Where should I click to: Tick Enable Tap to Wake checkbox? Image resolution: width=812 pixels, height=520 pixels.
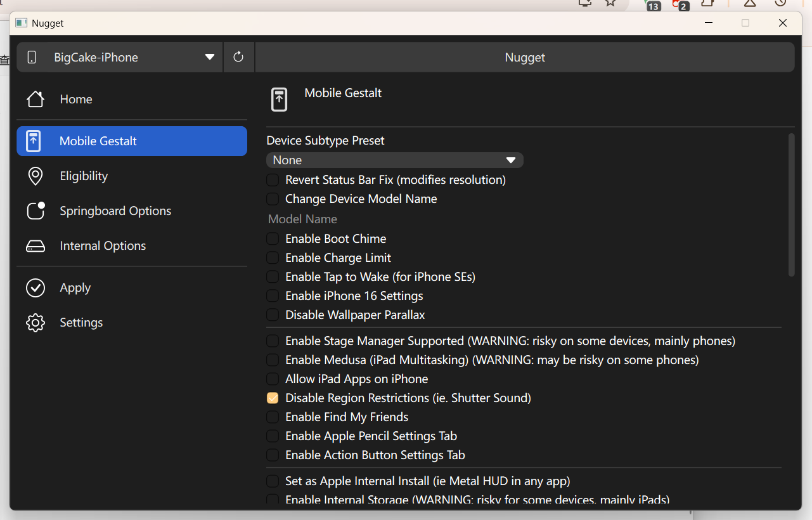tap(273, 277)
